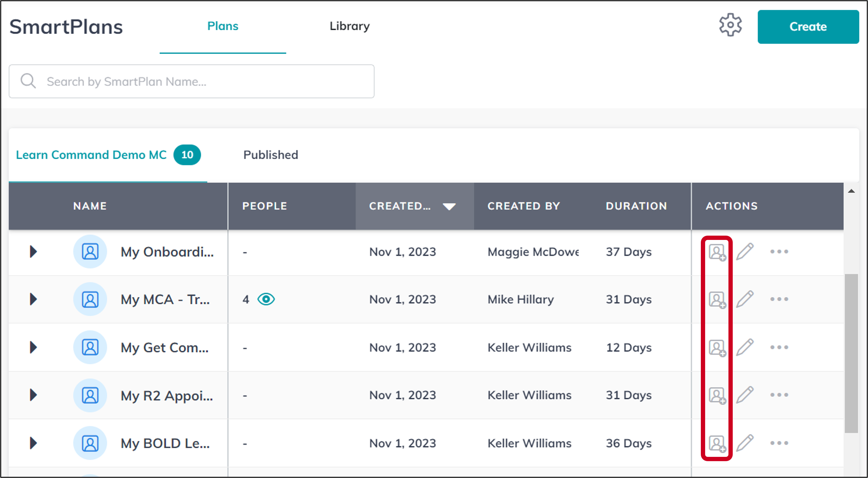Click the table's vertical scrollbar thumb
This screenshot has height=478, width=868.
click(x=851, y=354)
